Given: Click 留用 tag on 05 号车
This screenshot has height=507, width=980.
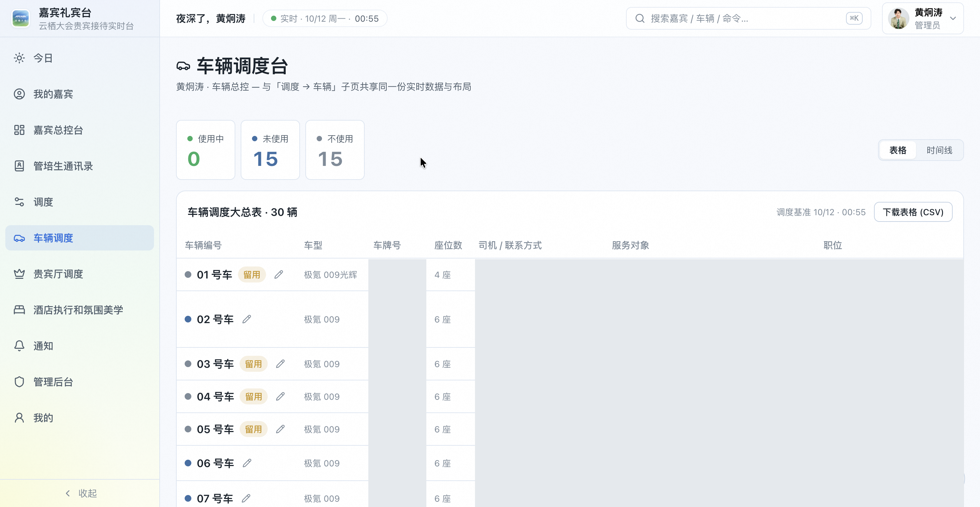Looking at the screenshot, I should 253,429.
